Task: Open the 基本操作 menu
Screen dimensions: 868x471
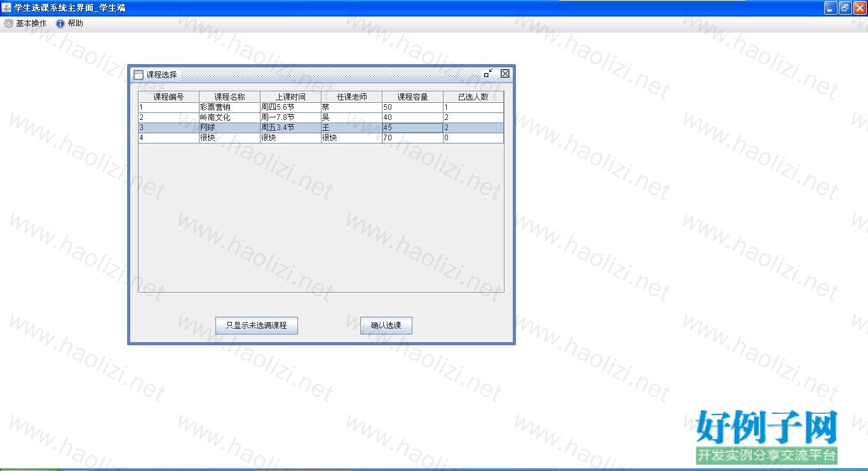Action: tap(25, 23)
